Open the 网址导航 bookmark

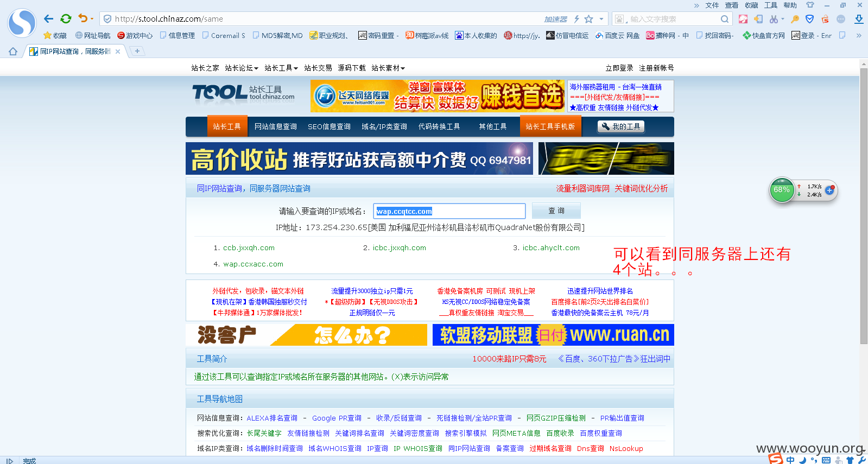tap(93, 35)
